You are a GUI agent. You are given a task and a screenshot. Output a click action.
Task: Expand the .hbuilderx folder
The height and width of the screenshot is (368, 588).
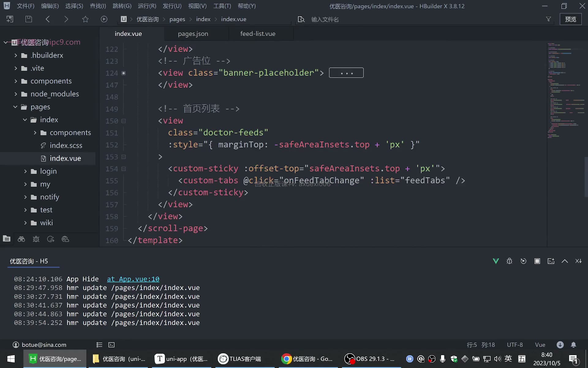(16, 55)
